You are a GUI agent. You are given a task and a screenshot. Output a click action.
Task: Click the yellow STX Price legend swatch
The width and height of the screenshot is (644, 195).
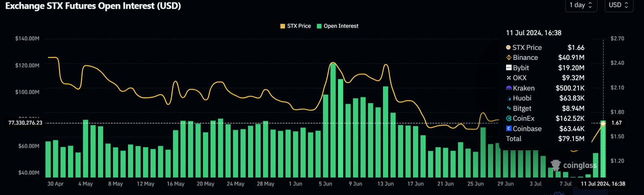coord(283,26)
